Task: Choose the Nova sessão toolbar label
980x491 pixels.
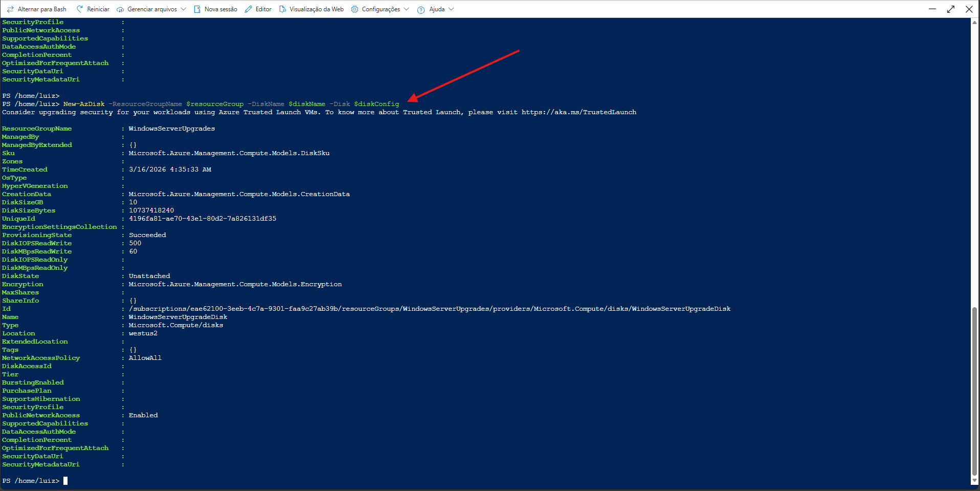Action: click(220, 9)
